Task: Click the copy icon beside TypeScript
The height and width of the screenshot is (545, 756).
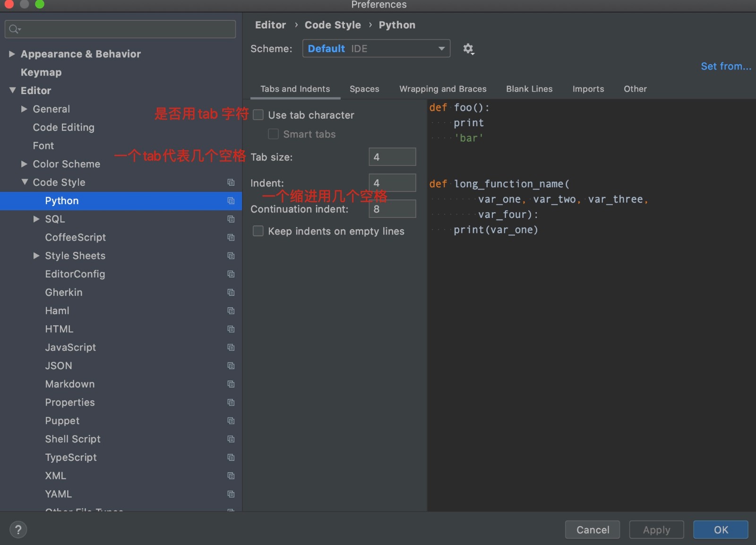Action: click(231, 458)
